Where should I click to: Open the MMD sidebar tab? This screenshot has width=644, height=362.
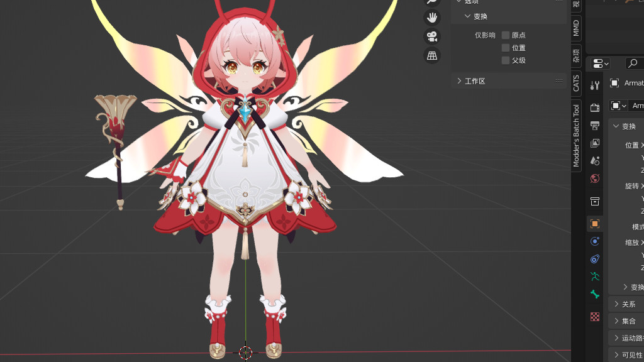pos(576,28)
